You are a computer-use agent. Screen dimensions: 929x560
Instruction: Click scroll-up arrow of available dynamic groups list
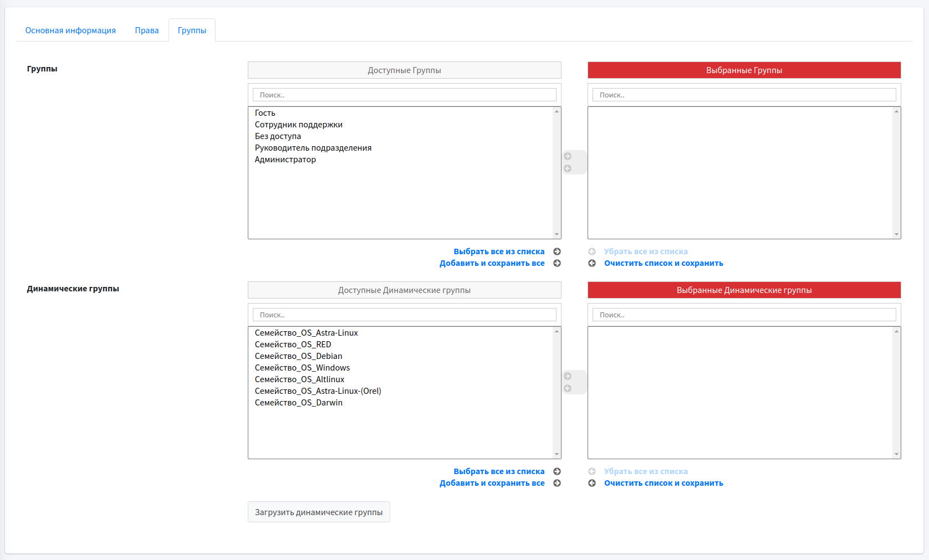(x=557, y=331)
